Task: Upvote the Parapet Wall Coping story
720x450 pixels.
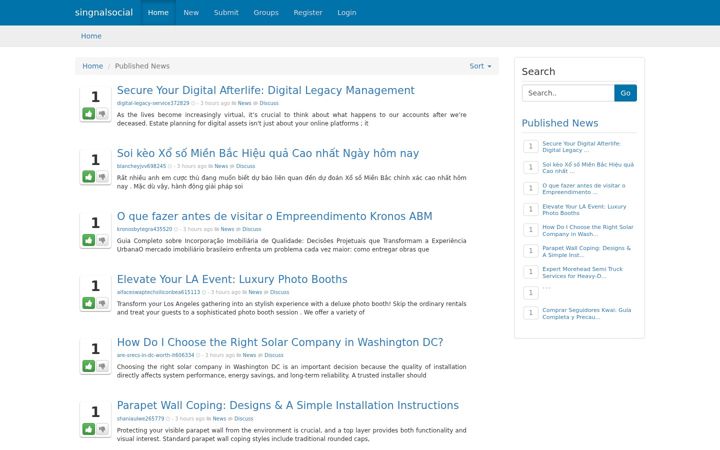Action: pos(89,429)
